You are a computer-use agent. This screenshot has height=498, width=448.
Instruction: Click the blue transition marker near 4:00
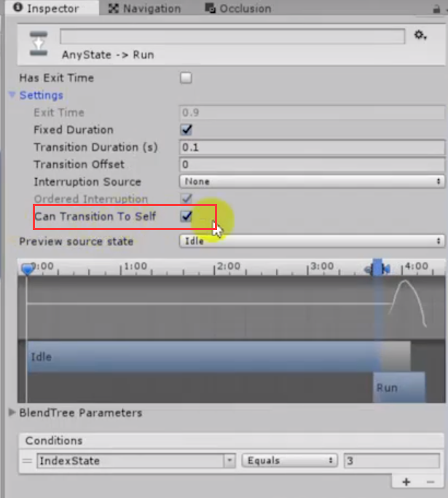point(377,268)
